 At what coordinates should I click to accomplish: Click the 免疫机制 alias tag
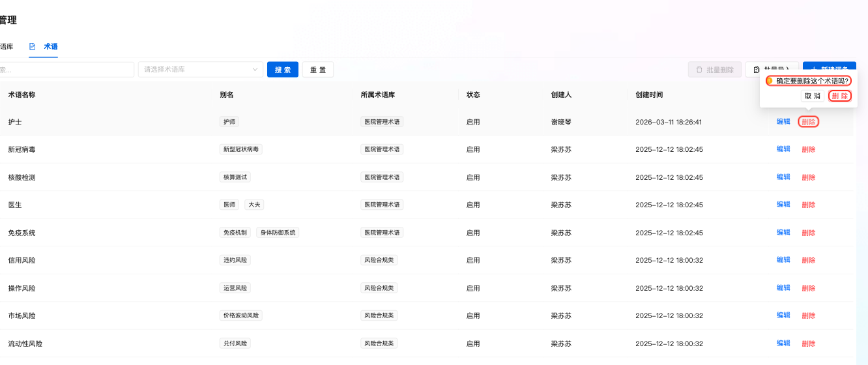235,233
